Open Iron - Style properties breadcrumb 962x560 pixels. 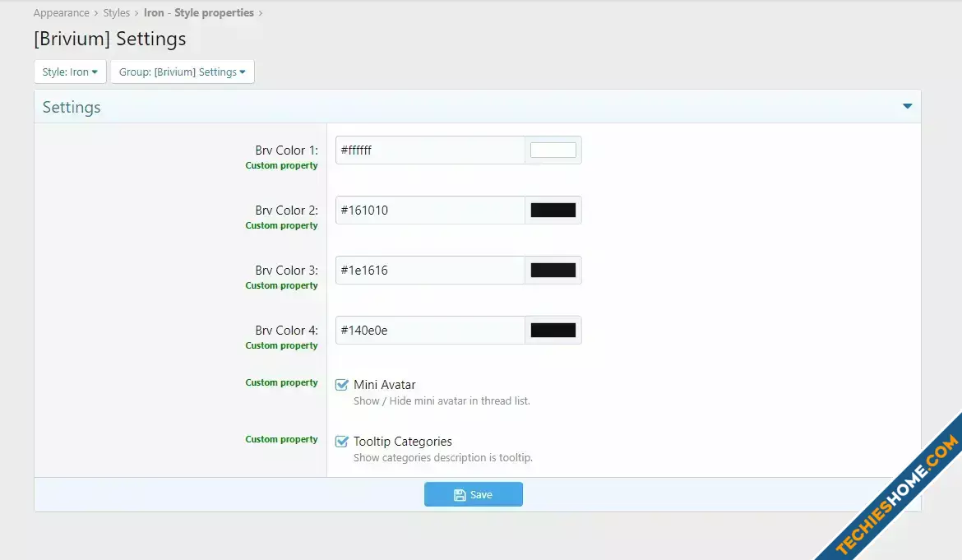pos(199,13)
